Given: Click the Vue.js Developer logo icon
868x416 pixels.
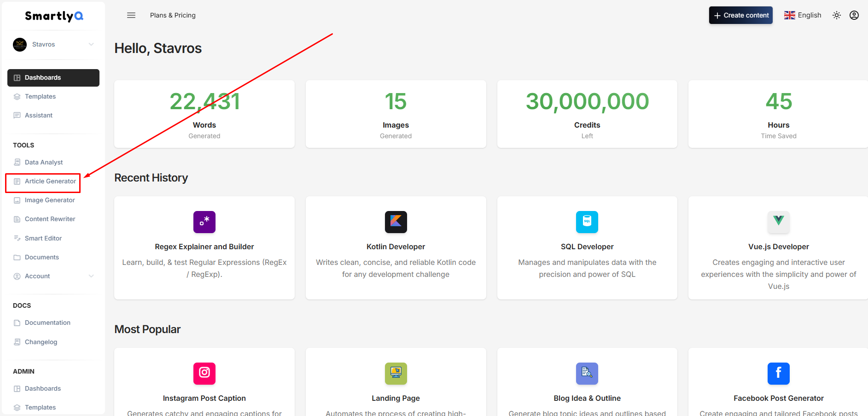Looking at the screenshot, I should point(779,222).
